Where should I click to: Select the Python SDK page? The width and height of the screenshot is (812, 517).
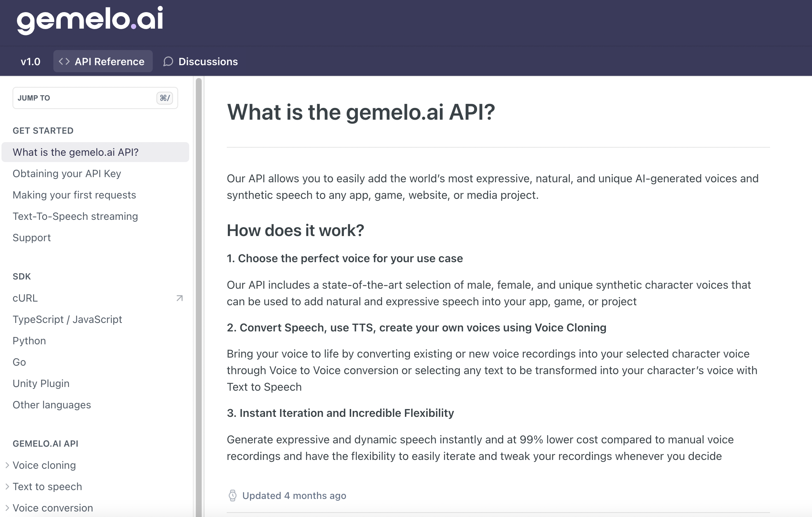point(29,341)
